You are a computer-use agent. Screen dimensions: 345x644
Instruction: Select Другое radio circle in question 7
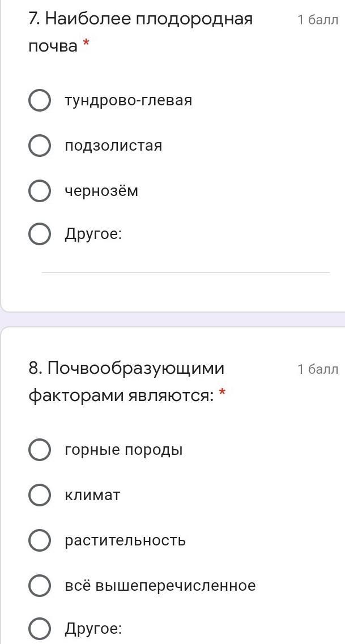(x=39, y=233)
